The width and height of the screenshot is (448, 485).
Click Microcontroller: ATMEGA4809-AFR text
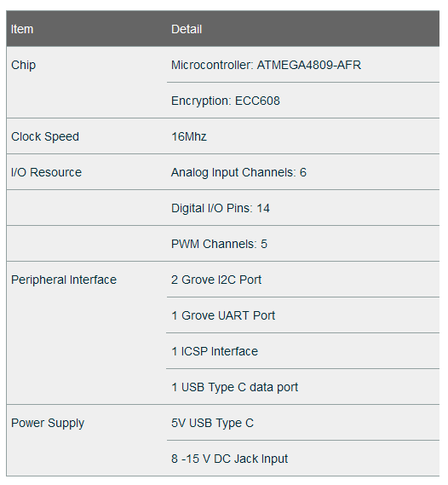(x=266, y=66)
